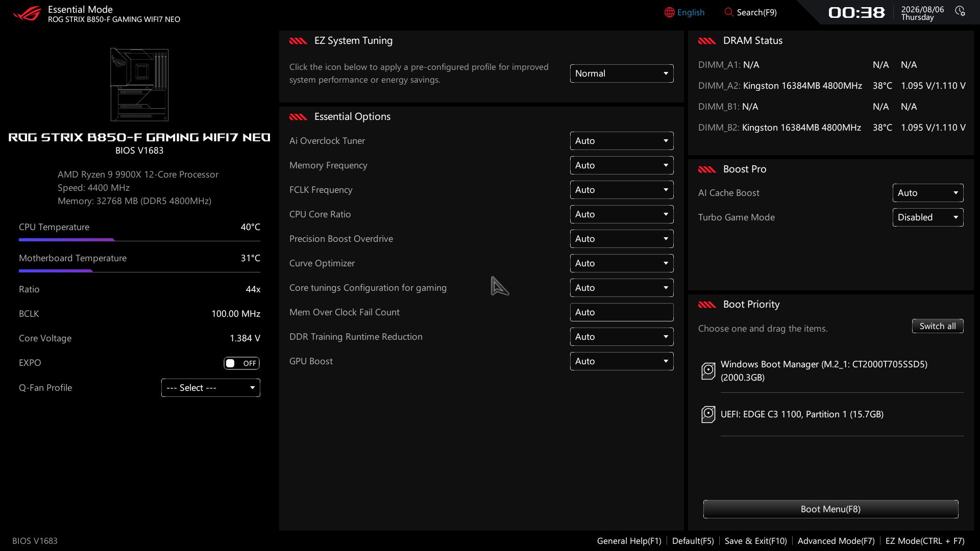Open the Ai Overclock Tuner dropdown
Image resolution: width=980 pixels, height=551 pixels.
pyautogui.click(x=622, y=141)
